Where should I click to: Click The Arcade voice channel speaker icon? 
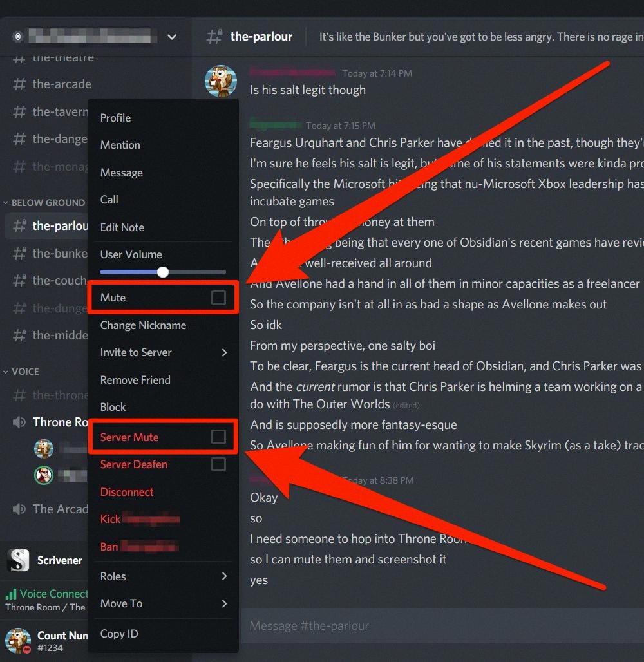19,509
